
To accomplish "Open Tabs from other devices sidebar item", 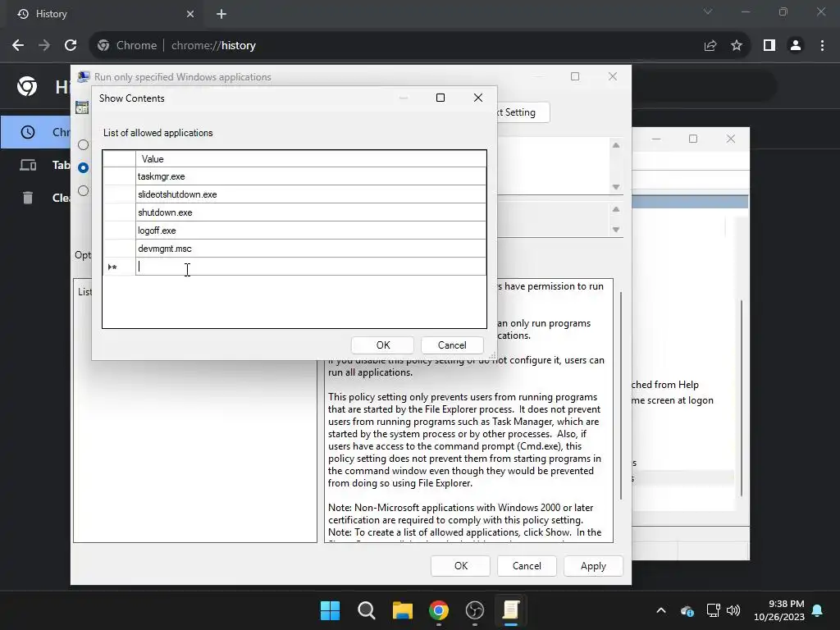I will pos(35,165).
